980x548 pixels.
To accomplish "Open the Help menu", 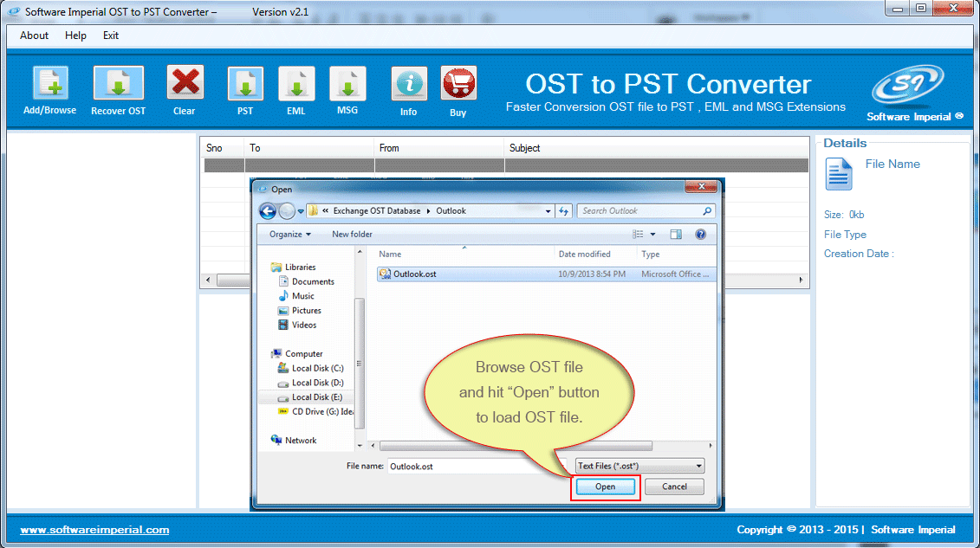I will (75, 35).
